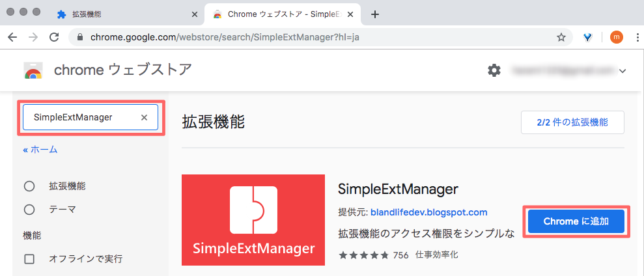The width and height of the screenshot is (644, 276).
Task: Select the テーマ radio button
Action: pyautogui.click(x=29, y=210)
